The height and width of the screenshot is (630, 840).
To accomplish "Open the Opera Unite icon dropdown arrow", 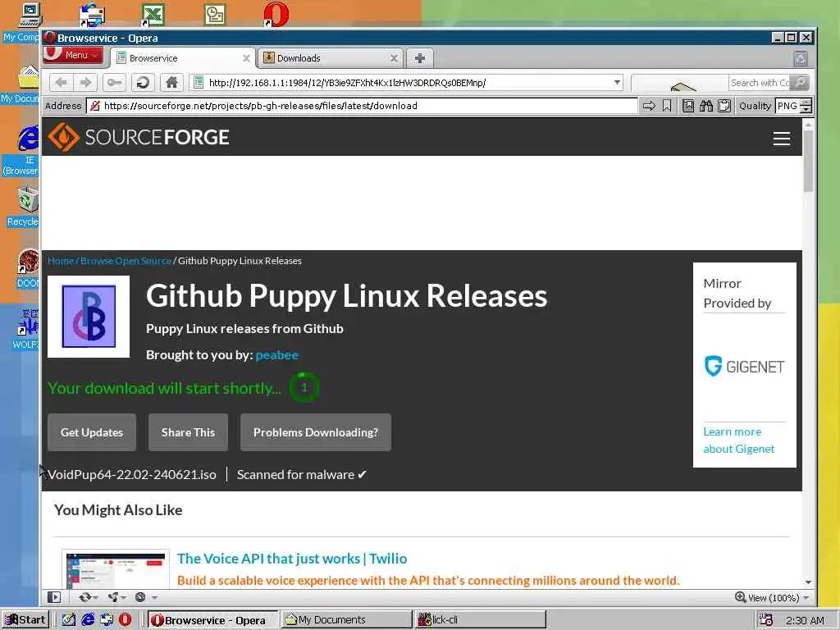I will coord(124,597).
